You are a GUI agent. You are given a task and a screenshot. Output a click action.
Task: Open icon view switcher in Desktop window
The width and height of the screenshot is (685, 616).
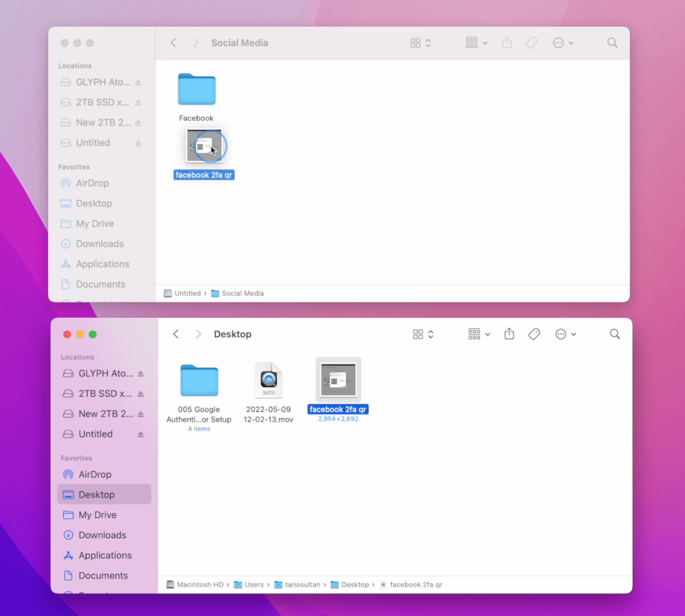[423, 334]
